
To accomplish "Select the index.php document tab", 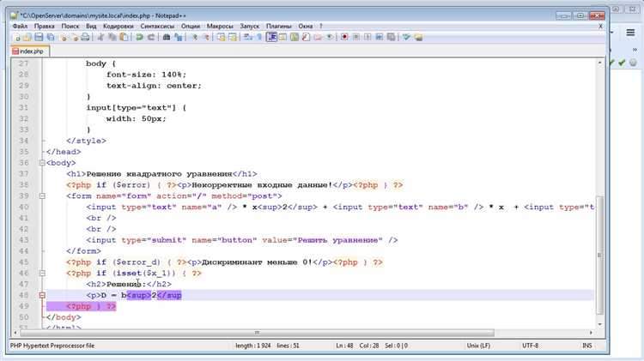I will [30, 51].
